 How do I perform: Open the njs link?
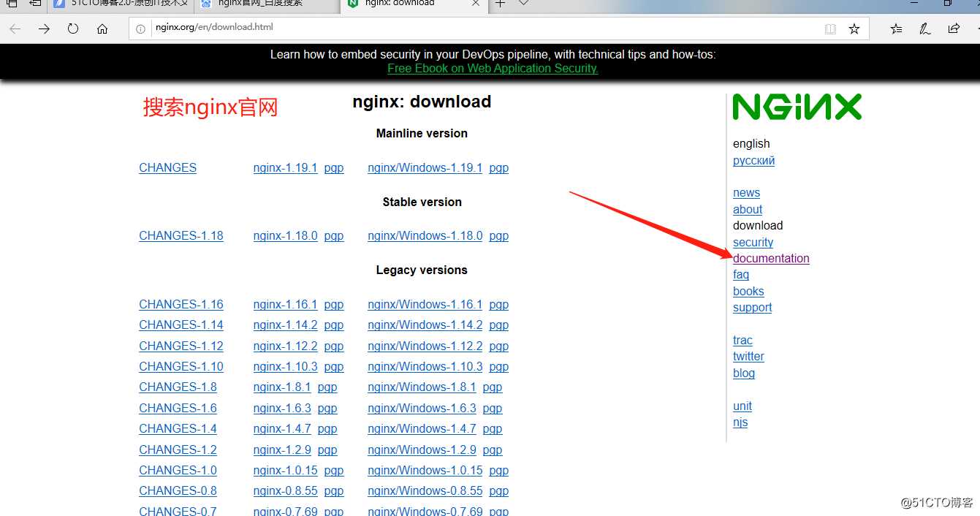(x=740, y=422)
